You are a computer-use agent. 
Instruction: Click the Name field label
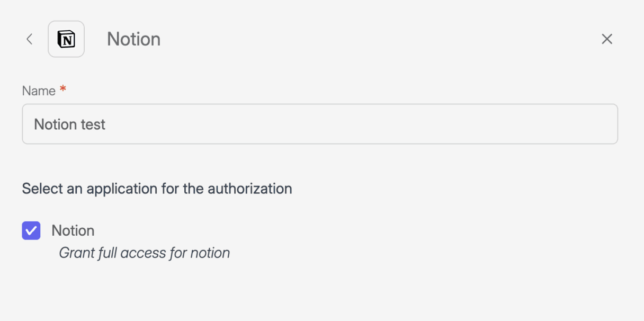(x=39, y=91)
